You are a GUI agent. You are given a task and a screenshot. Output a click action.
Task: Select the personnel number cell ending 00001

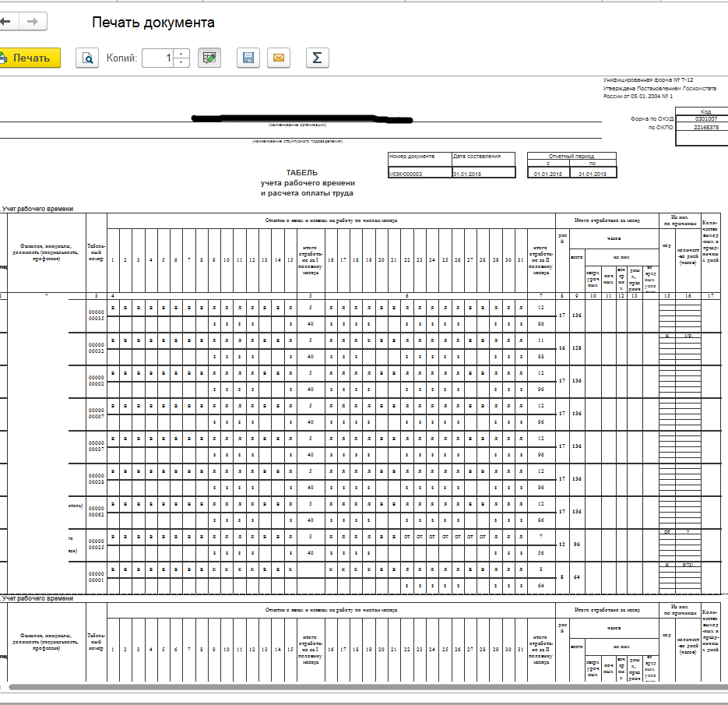tap(96, 577)
